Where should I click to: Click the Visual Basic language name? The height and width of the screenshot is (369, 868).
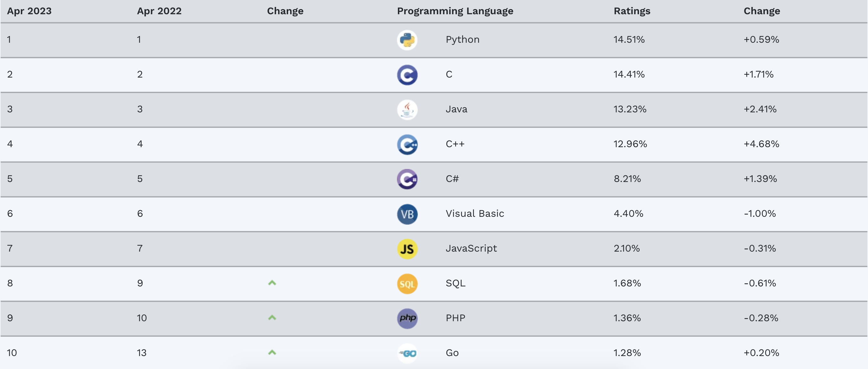pyautogui.click(x=475, y=214)
